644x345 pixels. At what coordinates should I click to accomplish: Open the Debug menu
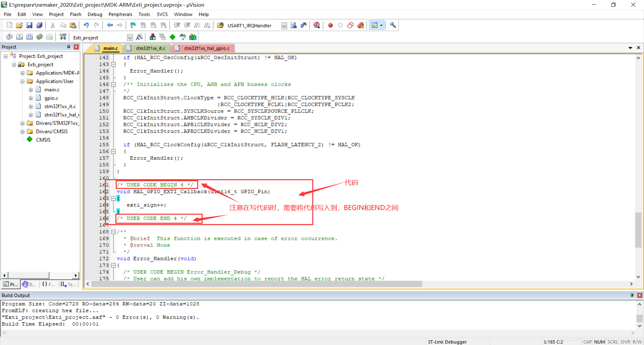tap(95, 14)
